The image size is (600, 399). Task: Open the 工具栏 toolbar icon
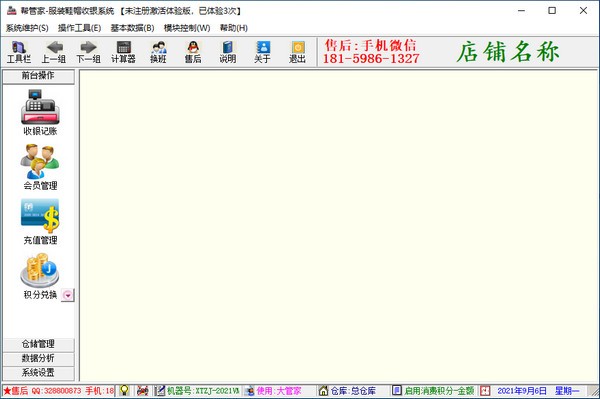(x=19, y=52)
